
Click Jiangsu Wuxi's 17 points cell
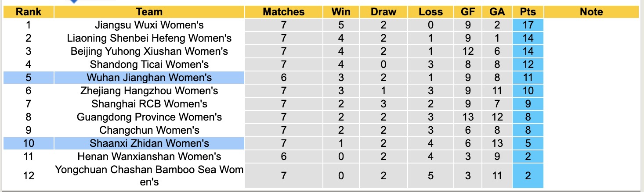click(x=528, y=25)
